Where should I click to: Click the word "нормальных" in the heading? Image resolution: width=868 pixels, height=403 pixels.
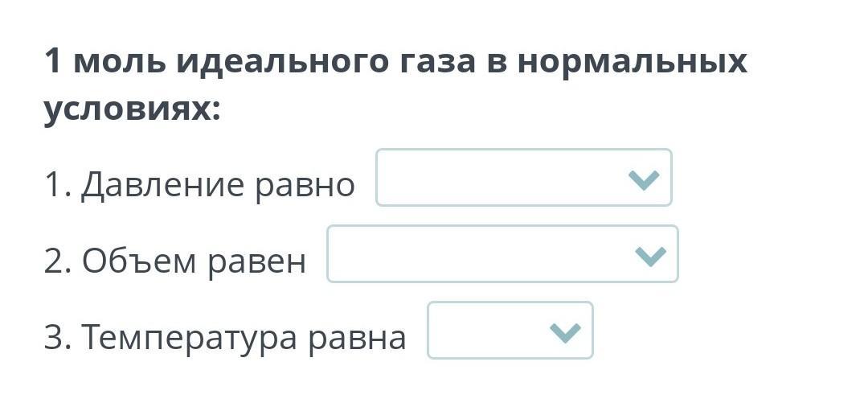tap(633, 61)
